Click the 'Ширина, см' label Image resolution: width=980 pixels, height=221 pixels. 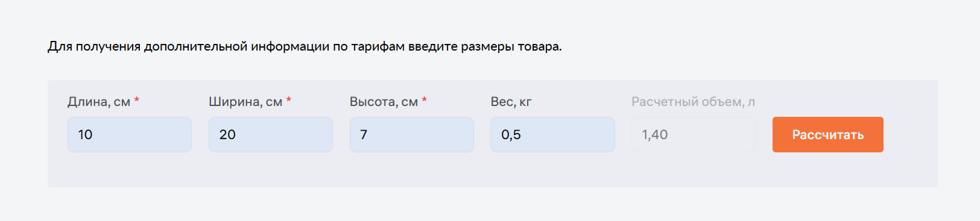245,102
